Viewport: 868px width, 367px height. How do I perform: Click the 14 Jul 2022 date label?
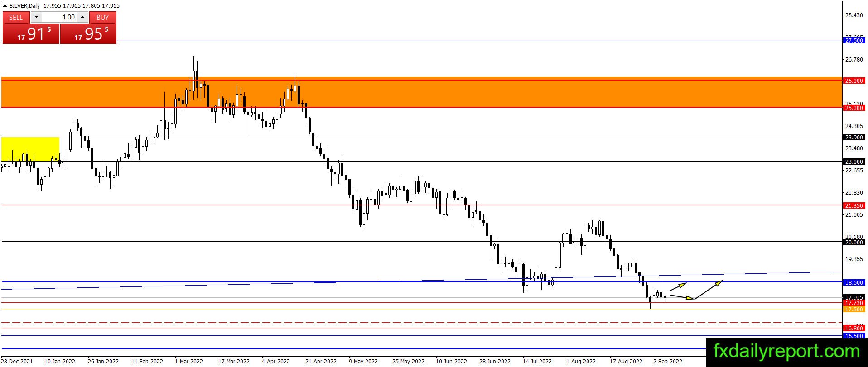coord(537,362)
